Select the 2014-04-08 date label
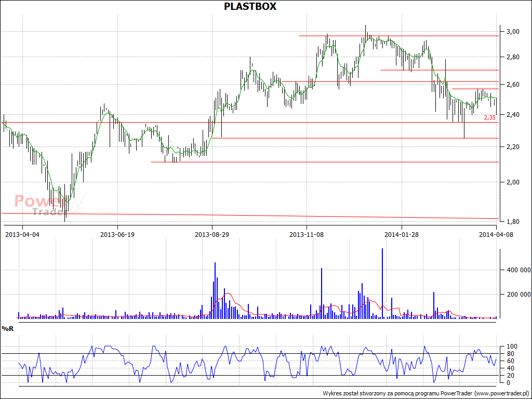 pos(496,234)
